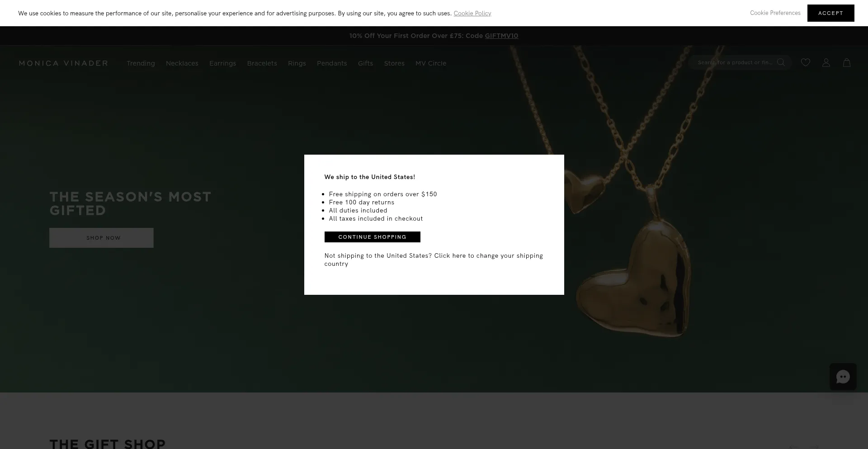Open Cookie Preferences
Screen dimensions: 868x449
[775, 13]
